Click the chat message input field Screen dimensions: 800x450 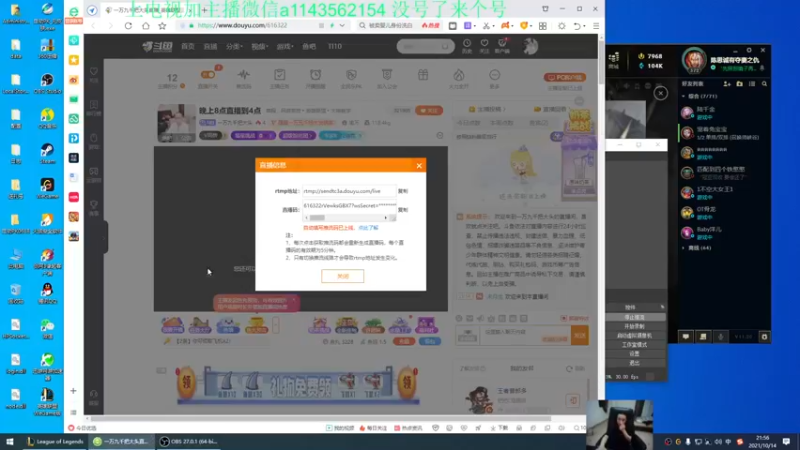[x=526, y=335]
